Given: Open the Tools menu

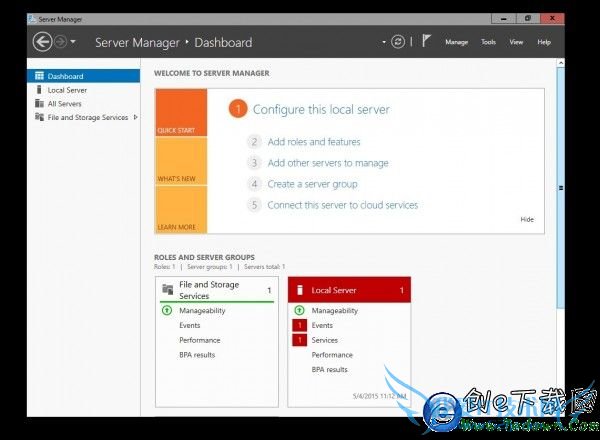Looking at the screenshot, I should (x=488, y=42).
